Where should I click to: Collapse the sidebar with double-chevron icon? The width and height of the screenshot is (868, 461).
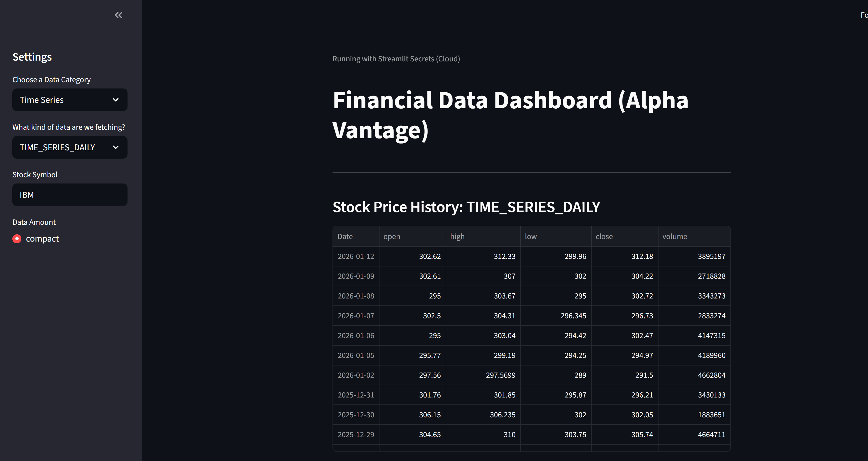[x=118, y=15]
